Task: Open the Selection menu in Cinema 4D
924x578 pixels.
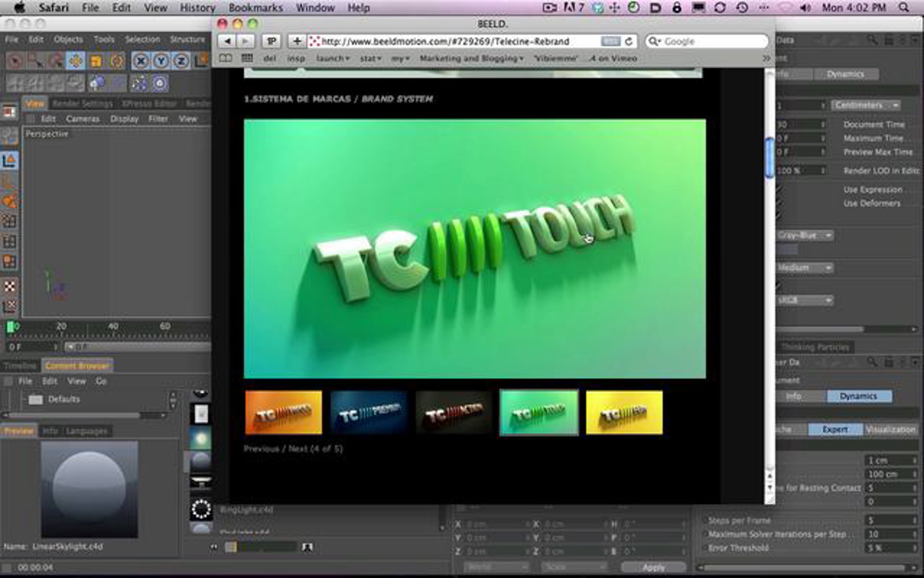Action: click(x=142, y=39)
